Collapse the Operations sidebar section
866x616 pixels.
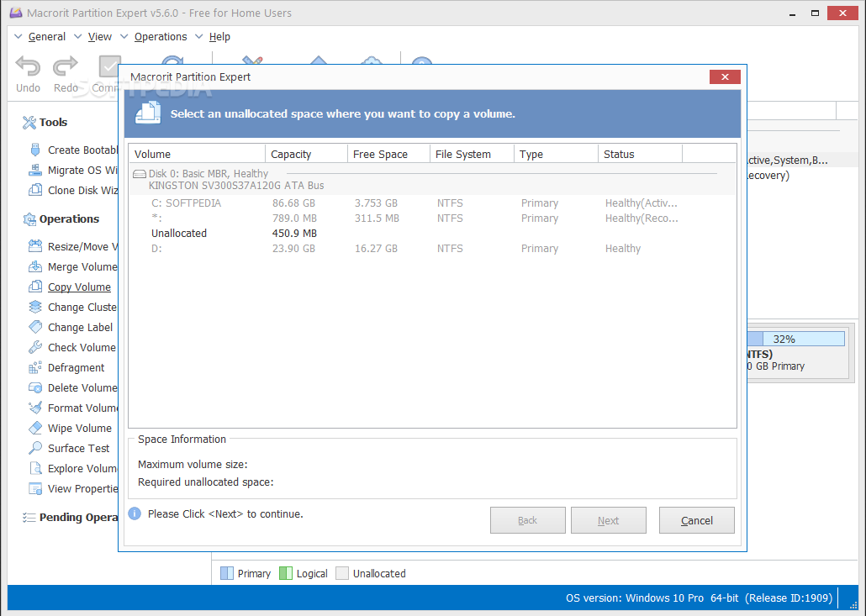coord(61,219)
